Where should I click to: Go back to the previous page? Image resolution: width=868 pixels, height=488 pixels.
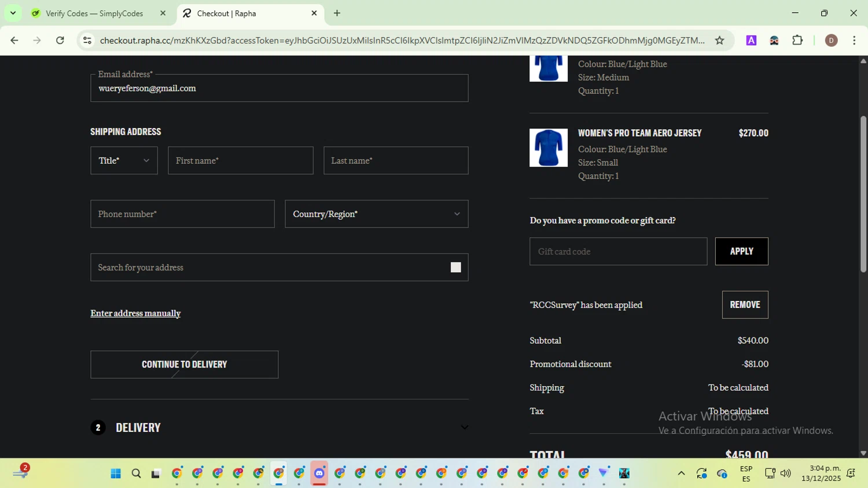[14, 41]
